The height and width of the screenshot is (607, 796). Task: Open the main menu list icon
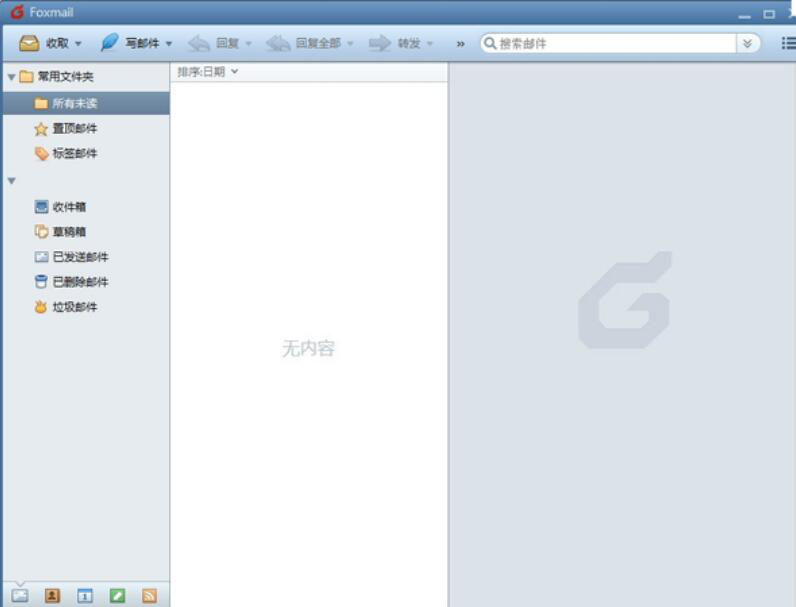(x=788, y=43)
